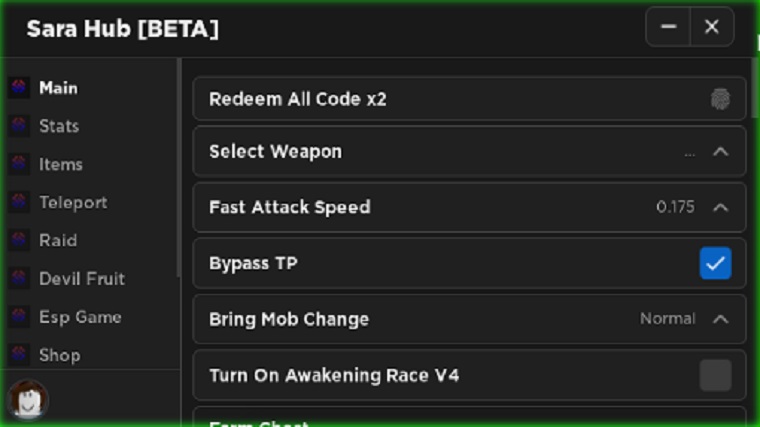Click the icon beside Teleport in the sidebar
Image resolution: width=760 pixels, height=427 pixels.
(x=19, y=202)
